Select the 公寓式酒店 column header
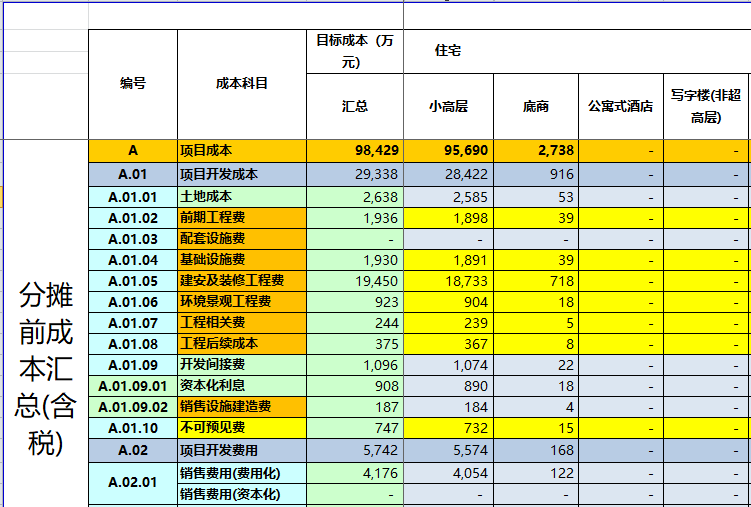 (x=620, y=106)
